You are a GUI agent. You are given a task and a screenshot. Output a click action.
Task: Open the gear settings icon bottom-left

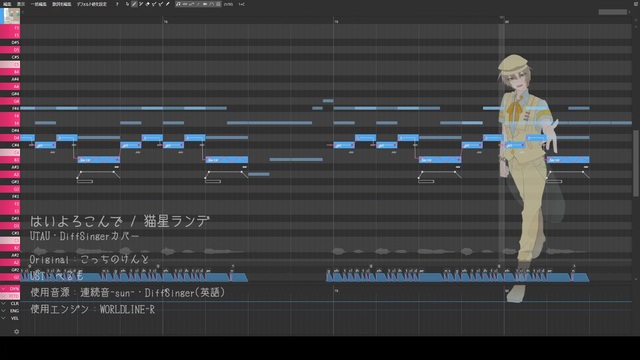(16, 331)
